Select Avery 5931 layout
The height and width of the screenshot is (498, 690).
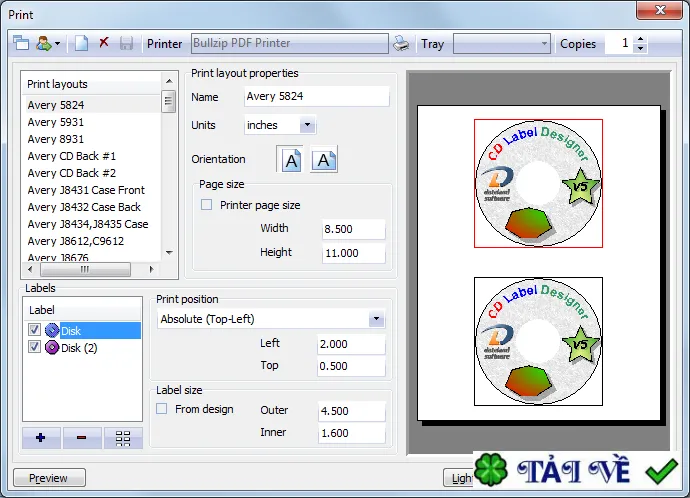pyautogui.click(x=92, y=122)
